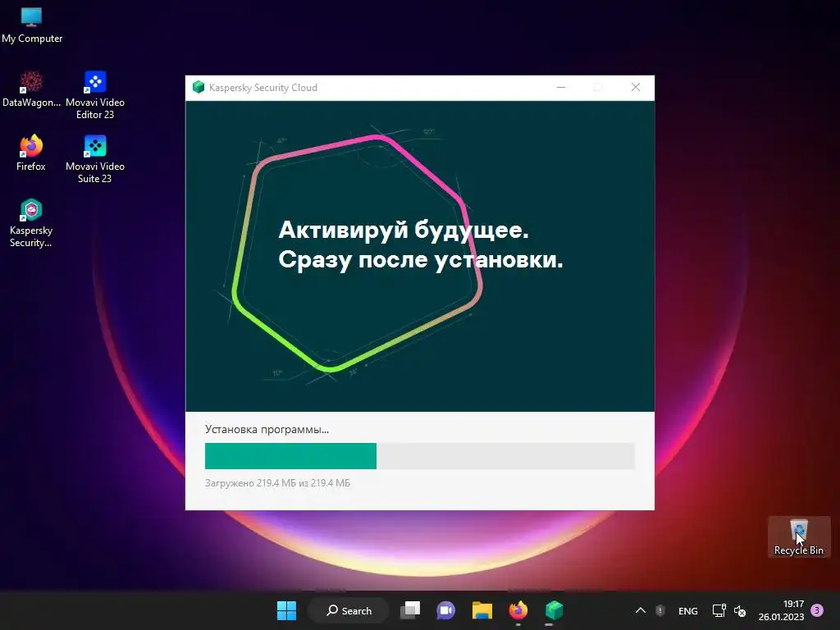840x630 pixels.
Task: Select the DataWagon desktop shortcut
Action: point(31,89)
